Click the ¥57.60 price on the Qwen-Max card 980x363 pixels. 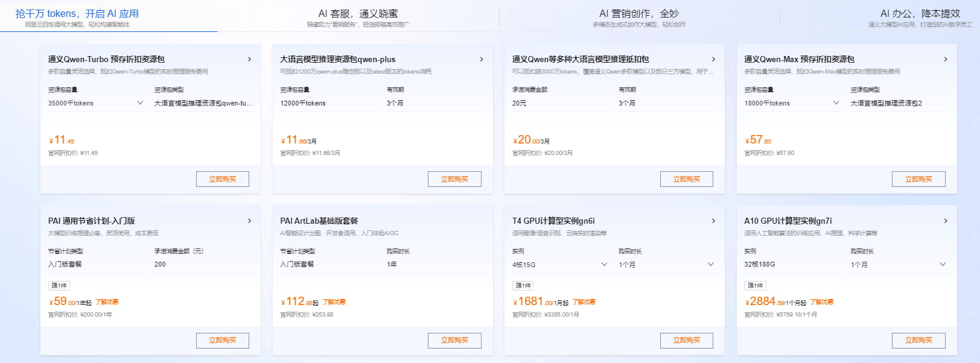[x=758, y=140]
